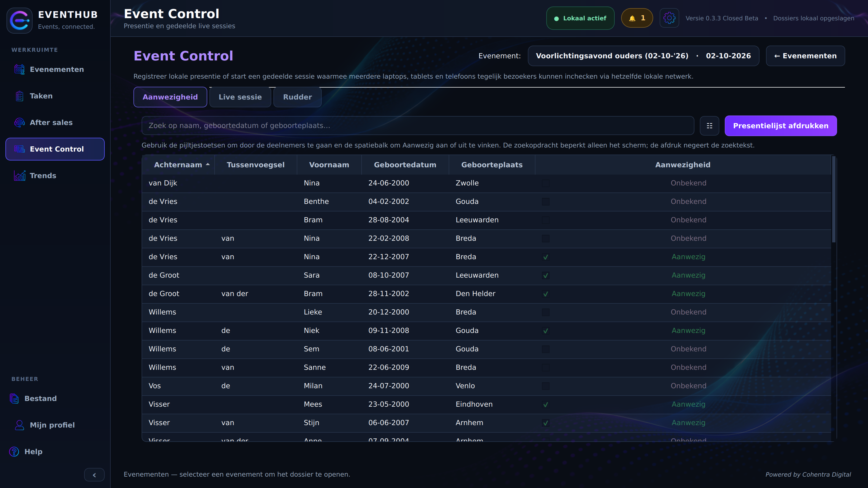868x488 pixels.
Task: Sort by the Geboortedatum column header
Action: coord(405,165)
